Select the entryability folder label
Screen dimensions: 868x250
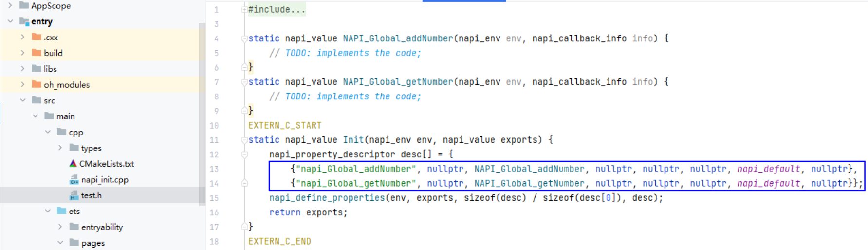click(102, 227)
